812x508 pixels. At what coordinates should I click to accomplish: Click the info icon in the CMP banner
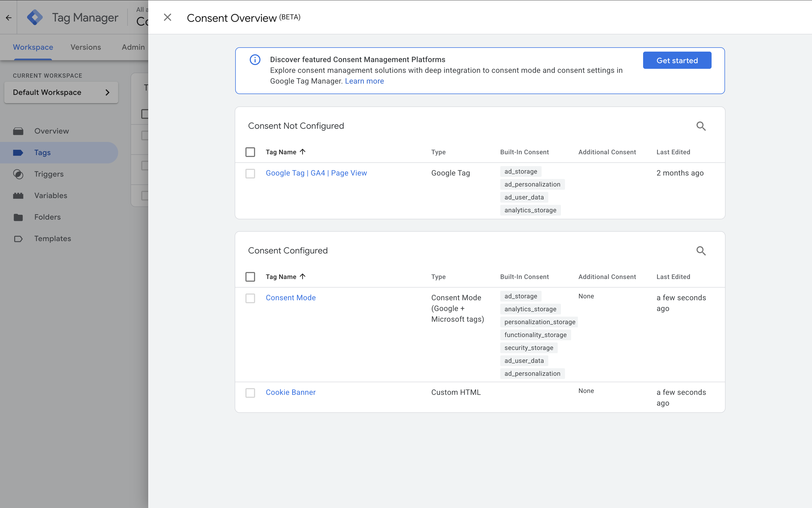(x=255, y=60)
